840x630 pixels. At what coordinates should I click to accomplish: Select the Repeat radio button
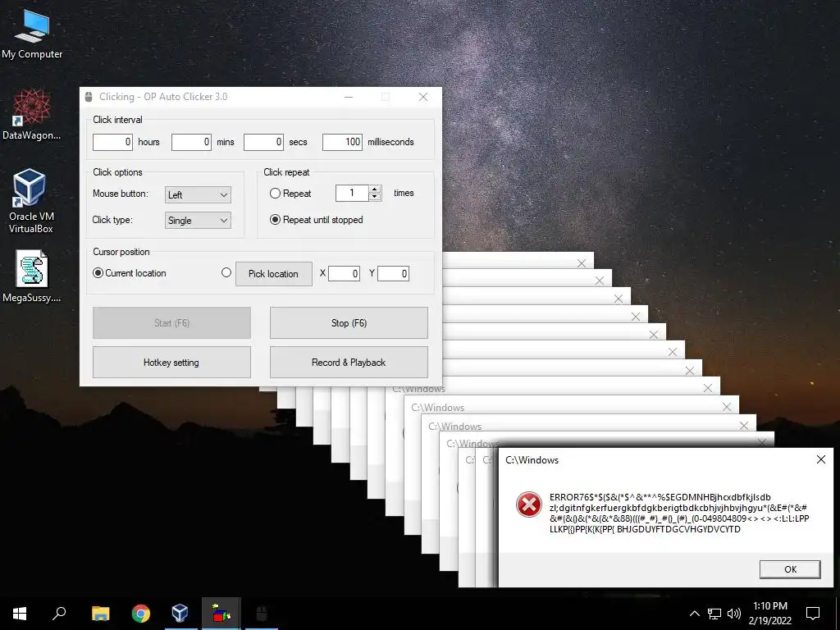pyautogui.click(x=275, y=194)
